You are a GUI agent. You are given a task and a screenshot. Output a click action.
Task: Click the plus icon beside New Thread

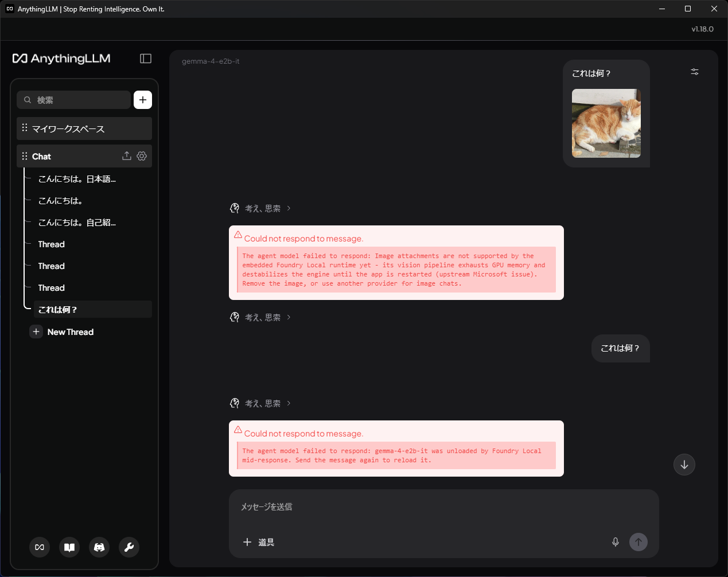point(36,332)
